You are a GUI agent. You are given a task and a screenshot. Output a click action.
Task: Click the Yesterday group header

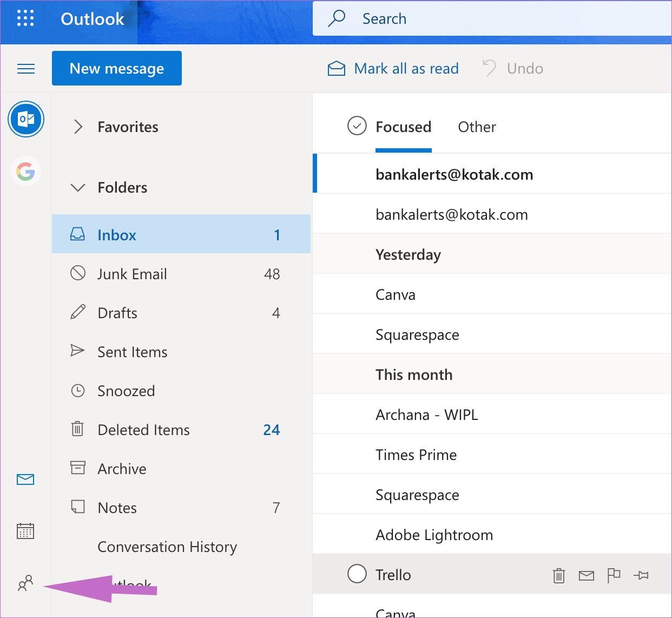(492, 254)
